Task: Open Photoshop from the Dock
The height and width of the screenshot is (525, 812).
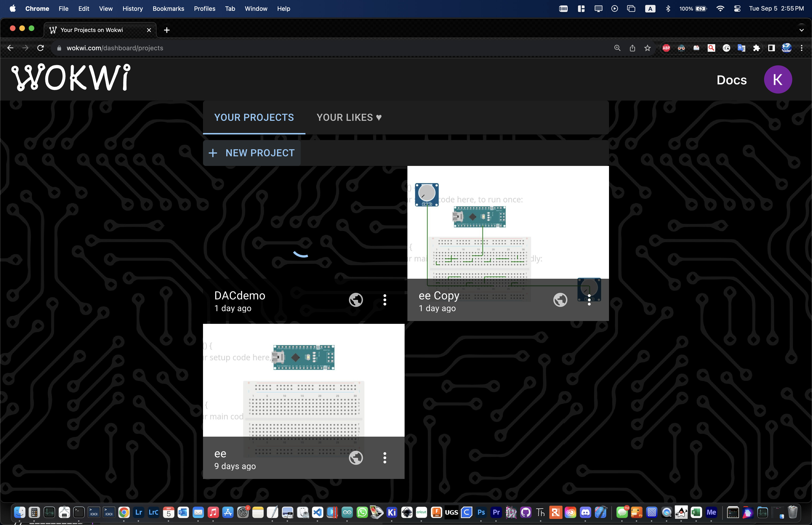Action: pyautogui.click(x=481, y=512)
